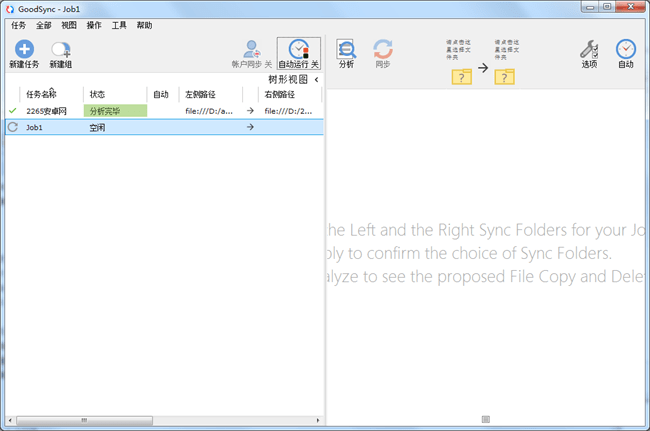Choose the left sync folder icon

pyautogui.click(x=461, y=76)
